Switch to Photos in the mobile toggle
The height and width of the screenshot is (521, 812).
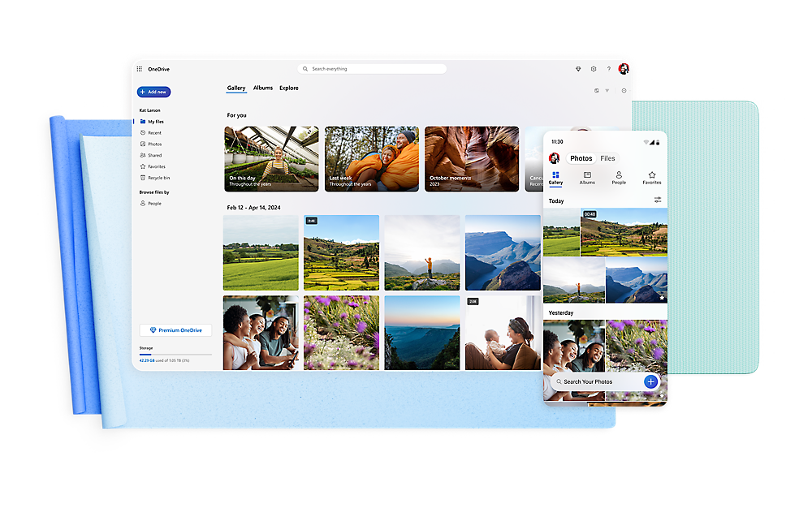coord(581,158)
